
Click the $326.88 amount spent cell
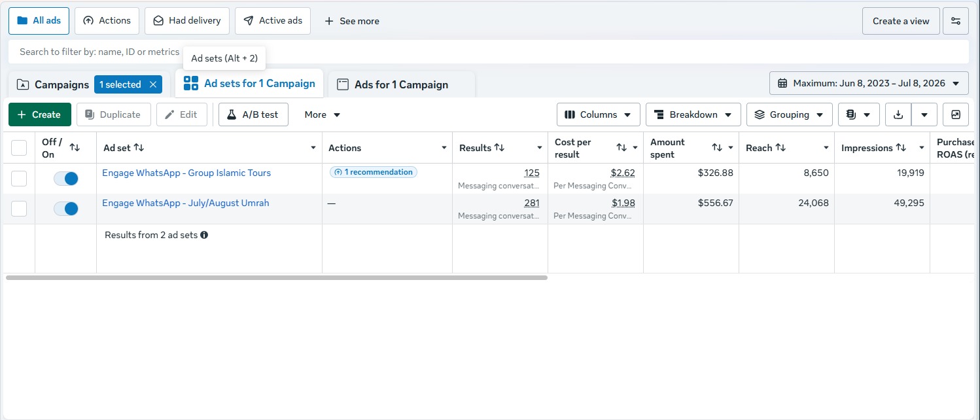714,173
